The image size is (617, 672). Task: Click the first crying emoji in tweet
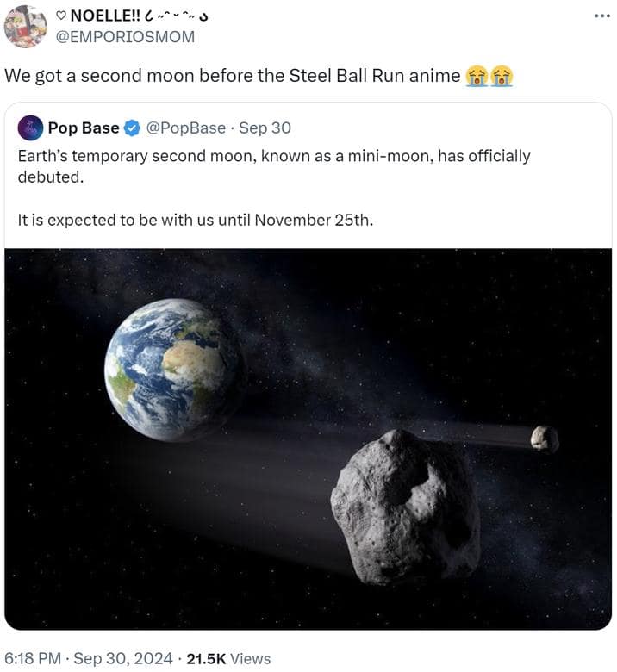coord(477,76)
